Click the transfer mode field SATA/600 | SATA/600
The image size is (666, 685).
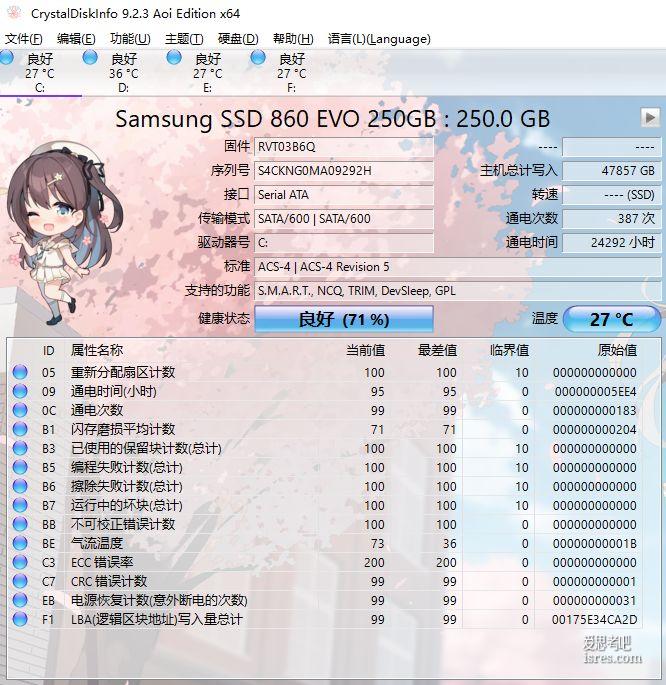pos(344,218)
